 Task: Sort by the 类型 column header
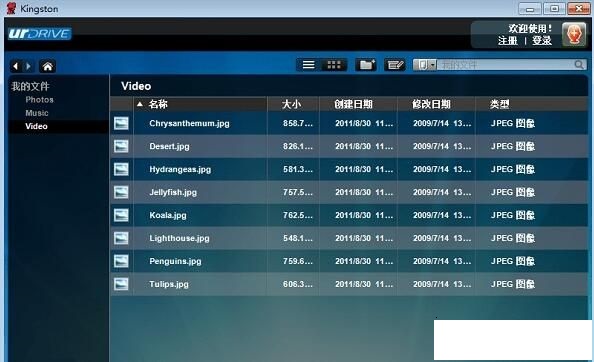(499, 104)
